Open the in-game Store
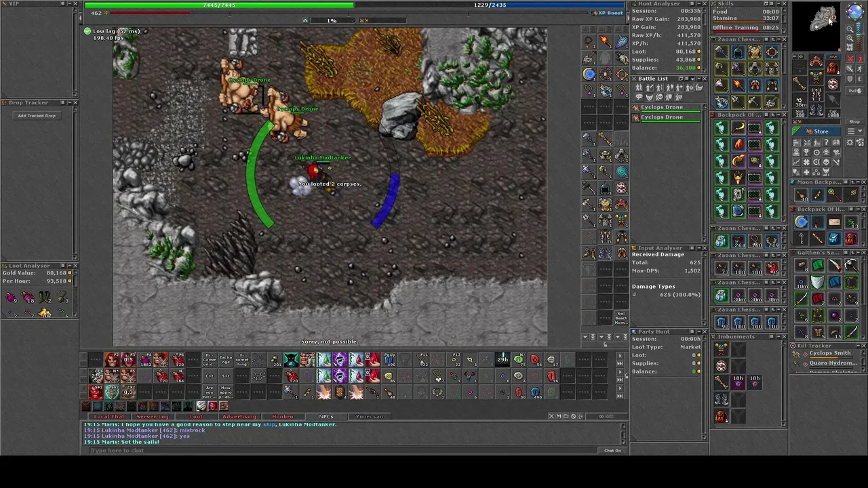This screenshot has height=488, width=868. 816,131
